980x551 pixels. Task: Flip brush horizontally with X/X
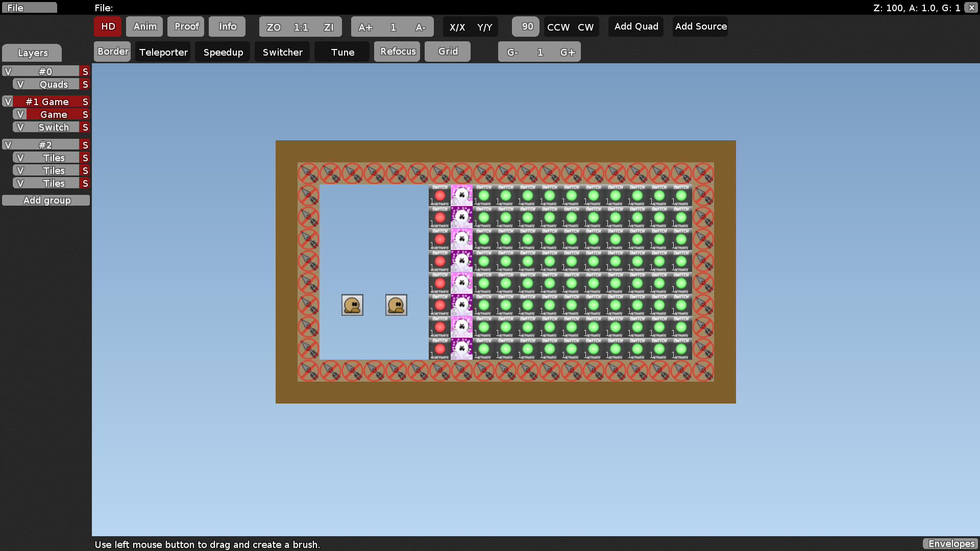point(457,27)
